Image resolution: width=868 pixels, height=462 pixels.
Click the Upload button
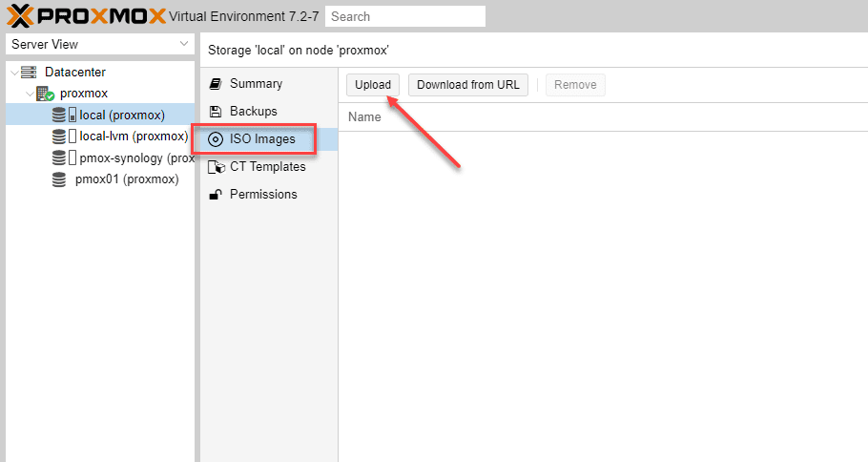373,85
